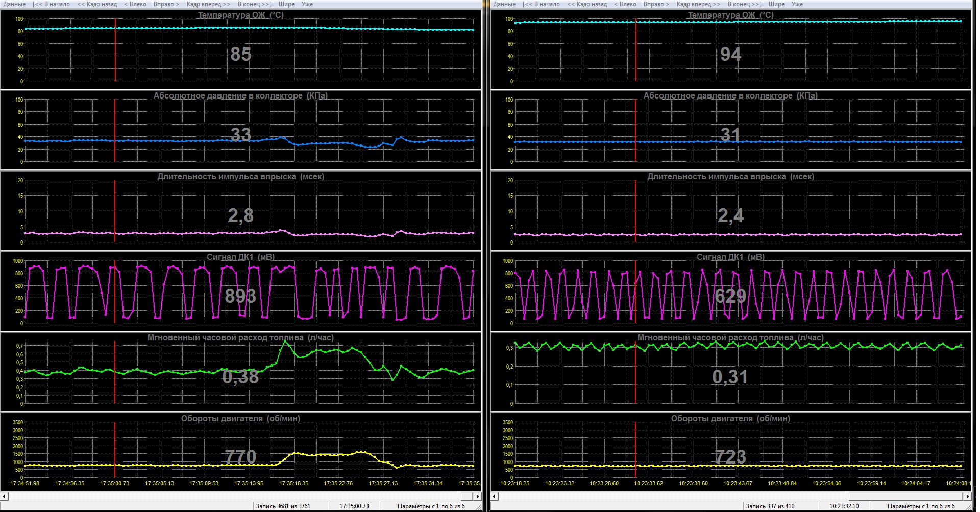Click the coolant temperature value 85

click(241, 54)
